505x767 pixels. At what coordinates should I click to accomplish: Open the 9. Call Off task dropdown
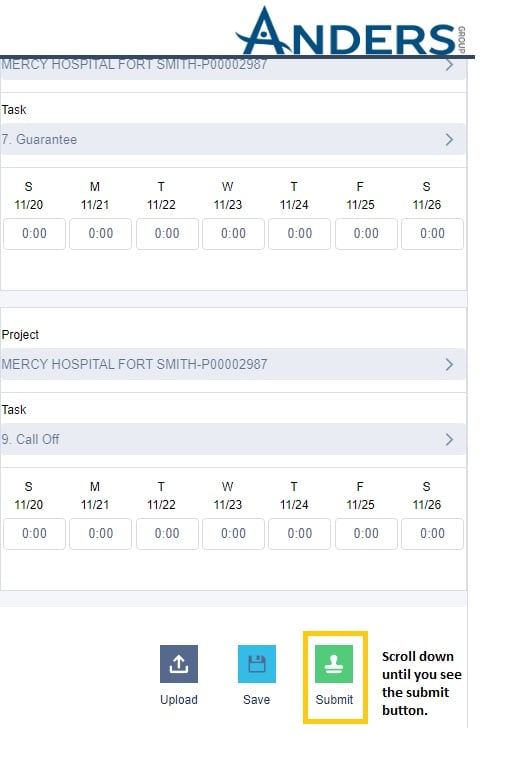click(x=232, y=439)
